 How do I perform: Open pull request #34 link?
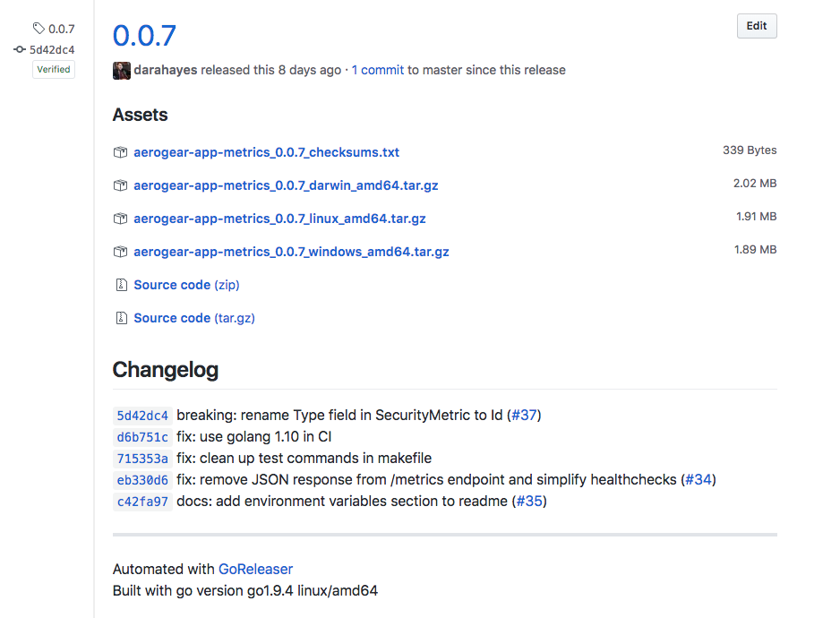pyautogui.click(x=699, y=480)
